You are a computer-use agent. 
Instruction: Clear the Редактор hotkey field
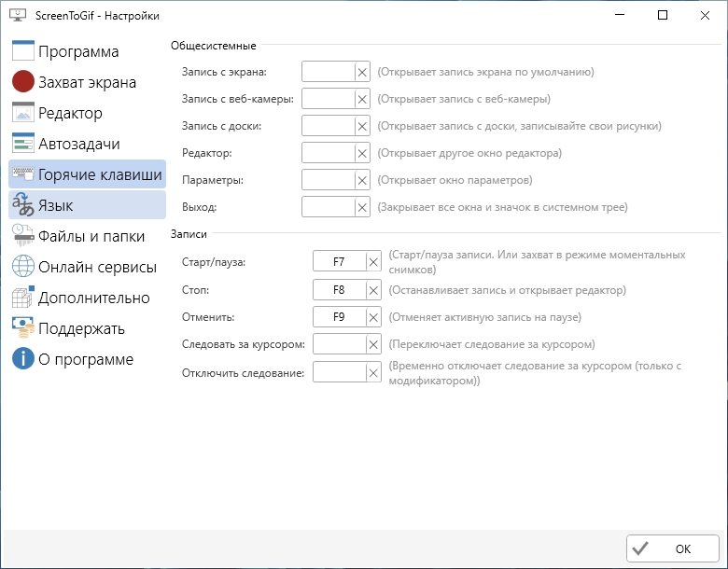pyautogui.click(x=362, y=153)
